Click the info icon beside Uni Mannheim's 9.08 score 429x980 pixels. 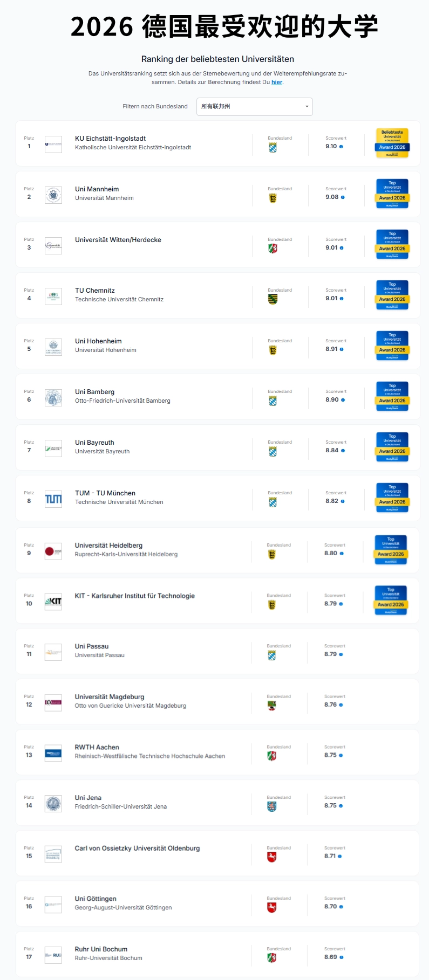tap(343, 197)
